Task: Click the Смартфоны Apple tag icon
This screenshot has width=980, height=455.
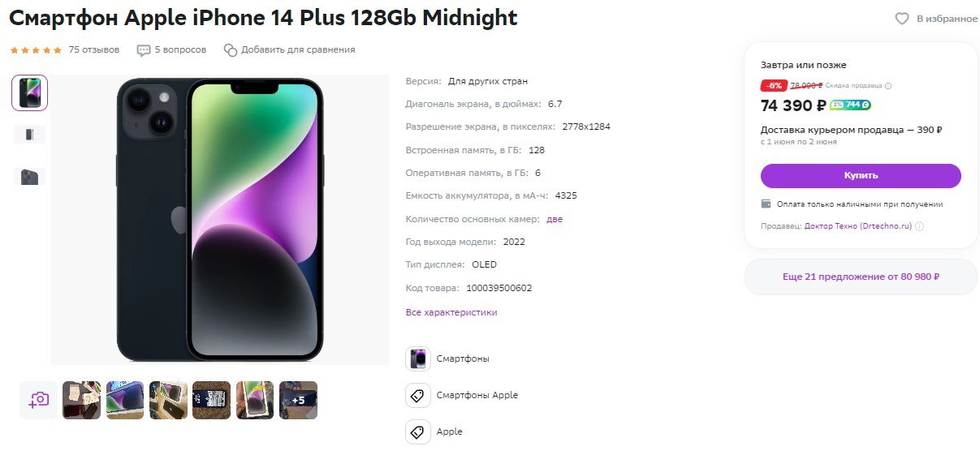Action: click(x=418, y=395)
